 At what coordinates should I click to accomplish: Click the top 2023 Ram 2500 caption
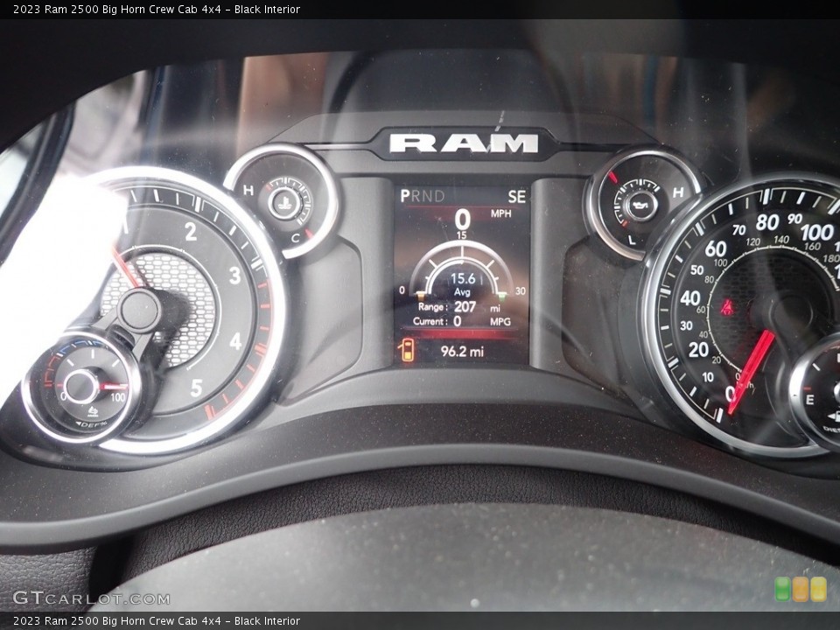(157, 9)
